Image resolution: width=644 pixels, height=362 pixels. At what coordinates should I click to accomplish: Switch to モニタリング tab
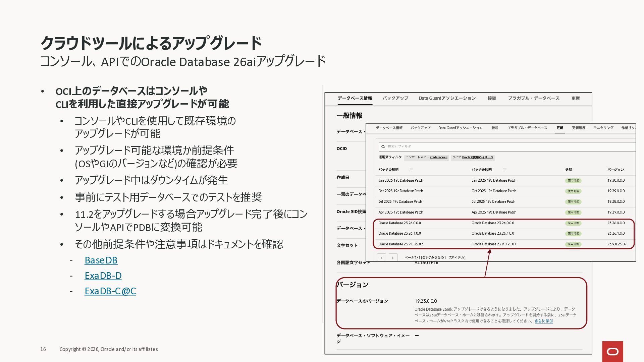click(x=603, y=128)
